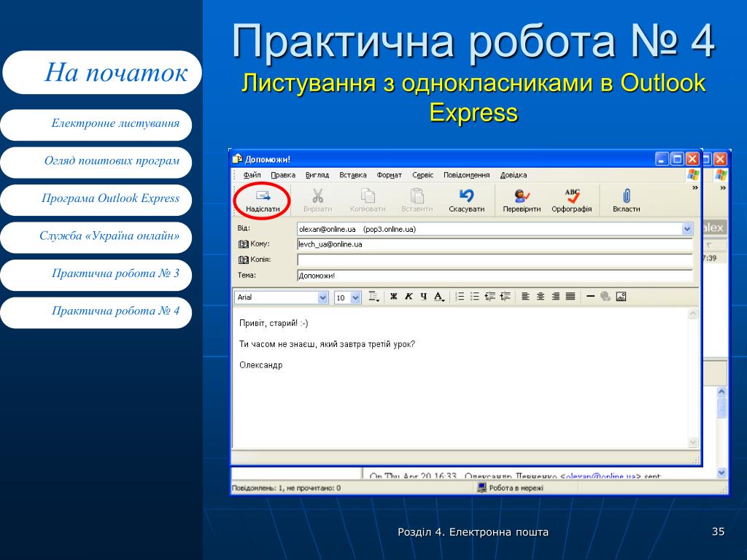Expand hidden toolbar buttons chevron

pos(695,188)
